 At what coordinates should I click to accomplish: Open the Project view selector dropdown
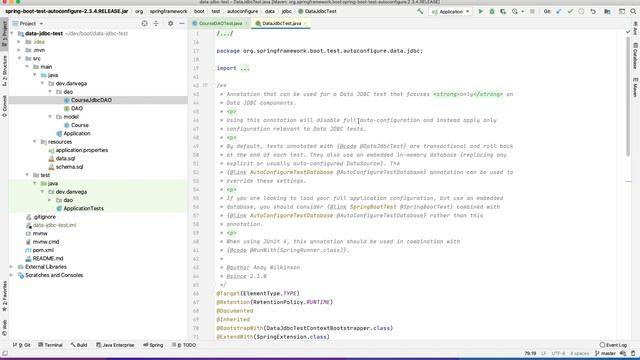click(x=28, y=24)
